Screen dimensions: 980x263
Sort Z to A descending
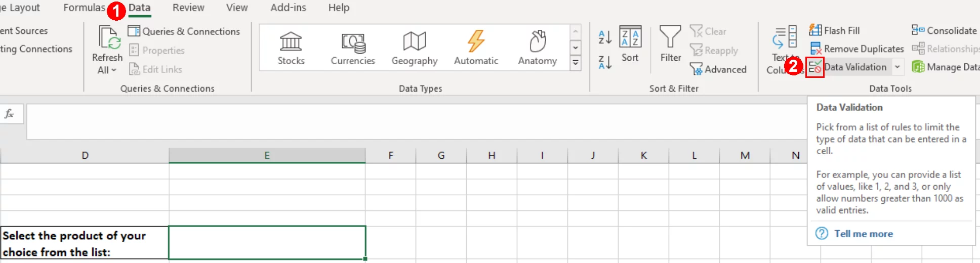point(605,62)
